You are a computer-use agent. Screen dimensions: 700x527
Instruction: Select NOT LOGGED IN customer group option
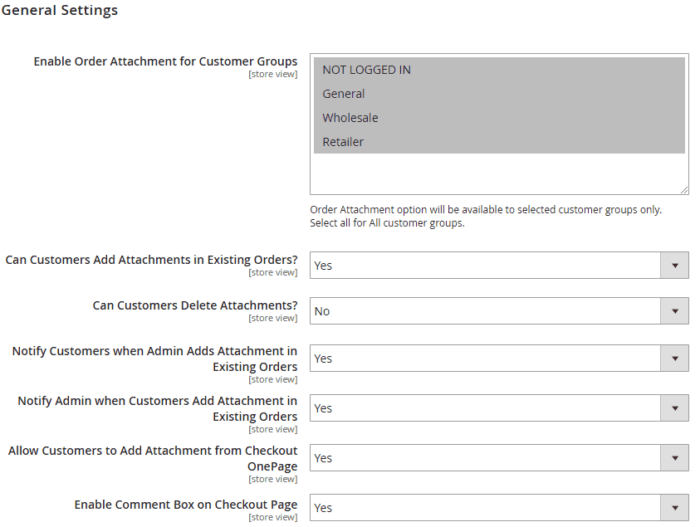point(499,70)
